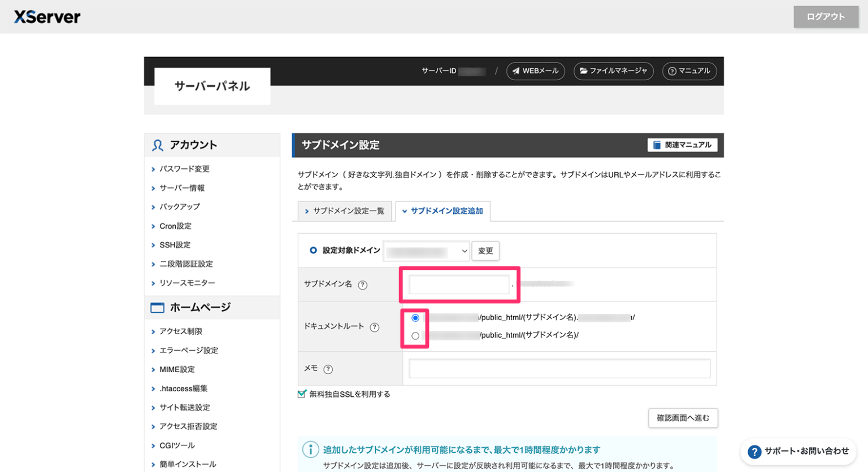The width and height of the screenshot is (868, 472).
Task: Click the XServer logo
Action: click(x=47, y=17)
